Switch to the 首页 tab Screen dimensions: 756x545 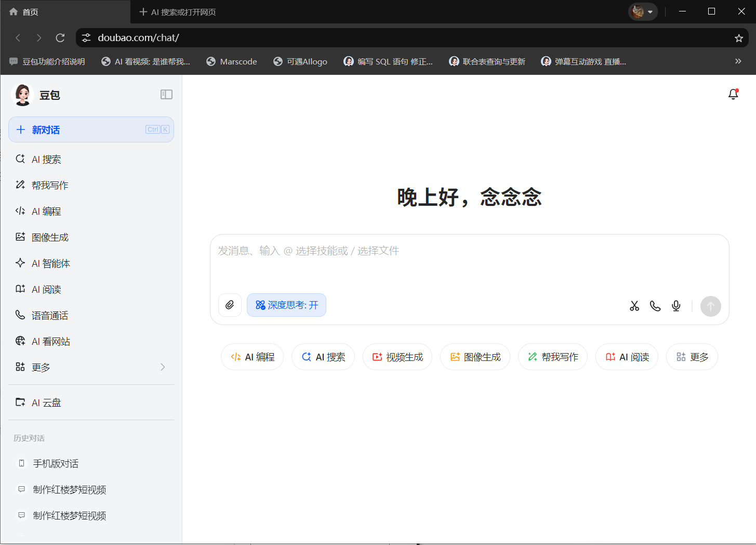tap(29, 11)
